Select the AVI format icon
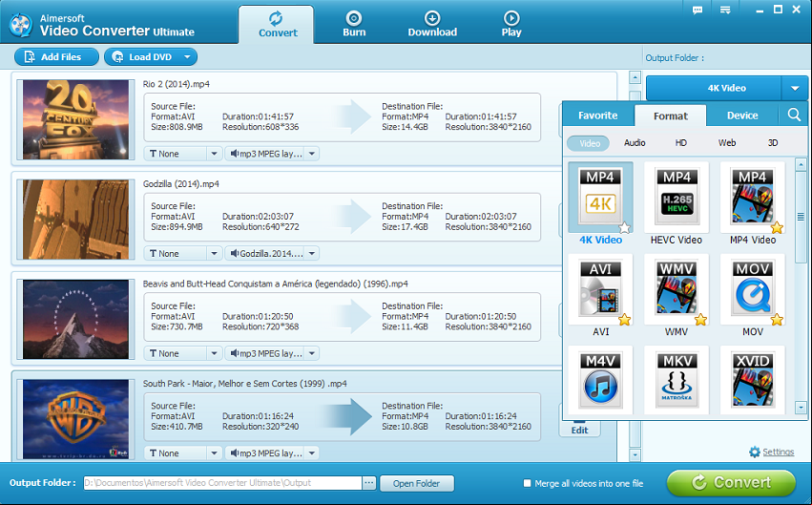The height and width of the screenshot is (505, 812). tap(600, 289)
